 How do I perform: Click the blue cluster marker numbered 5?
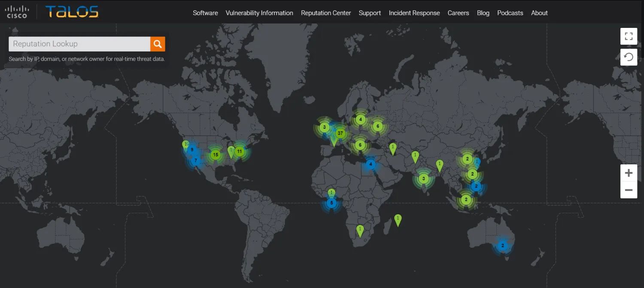(331, 203)
